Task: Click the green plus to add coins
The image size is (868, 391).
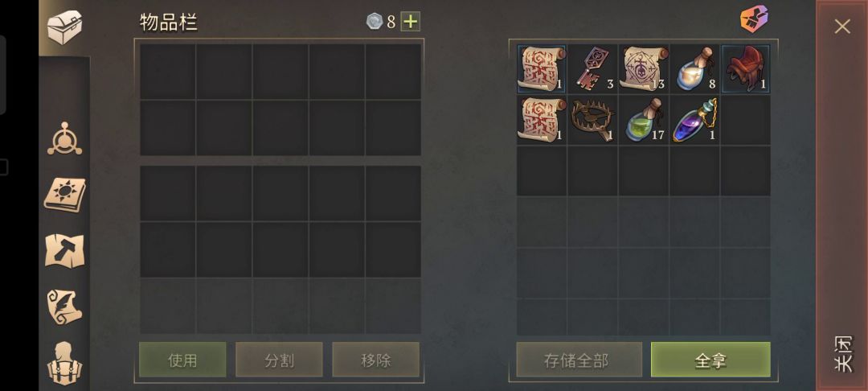Action: [410, 22]
